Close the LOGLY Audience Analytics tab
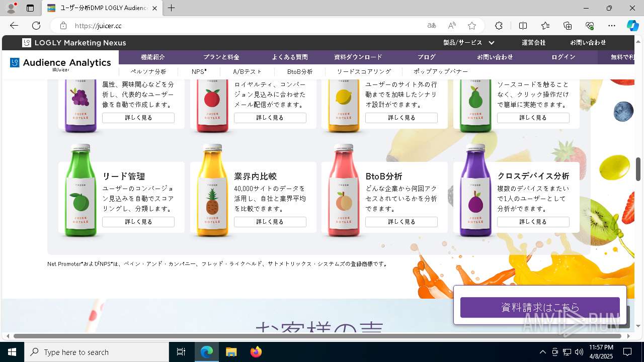 pos(155,8)
